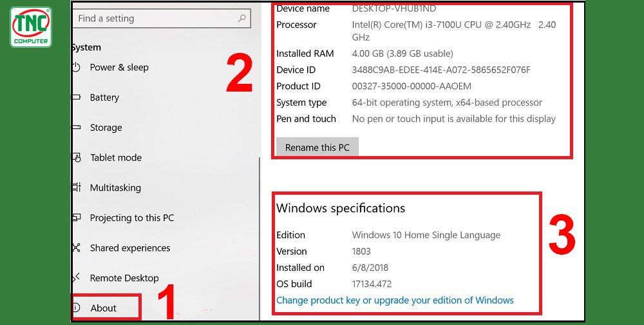
Task: Open Change product key or upgrade link
Action: [x=395, y=300]
